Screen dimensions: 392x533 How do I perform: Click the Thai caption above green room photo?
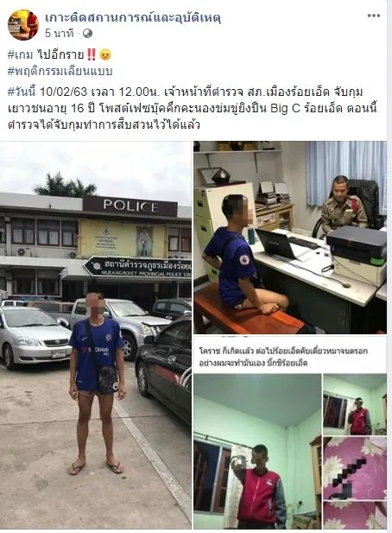click(283, 357)
